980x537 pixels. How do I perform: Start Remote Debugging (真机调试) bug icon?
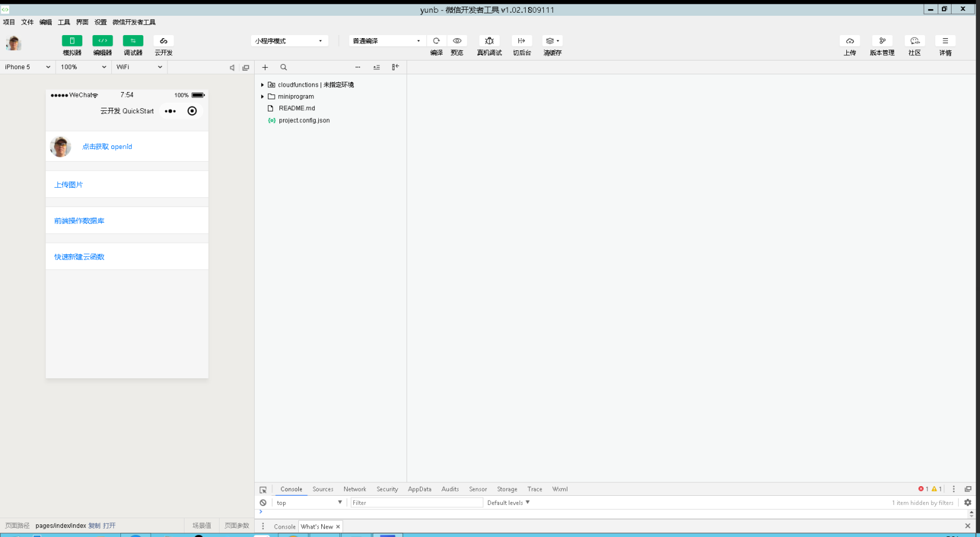click(x=489, y=41)
